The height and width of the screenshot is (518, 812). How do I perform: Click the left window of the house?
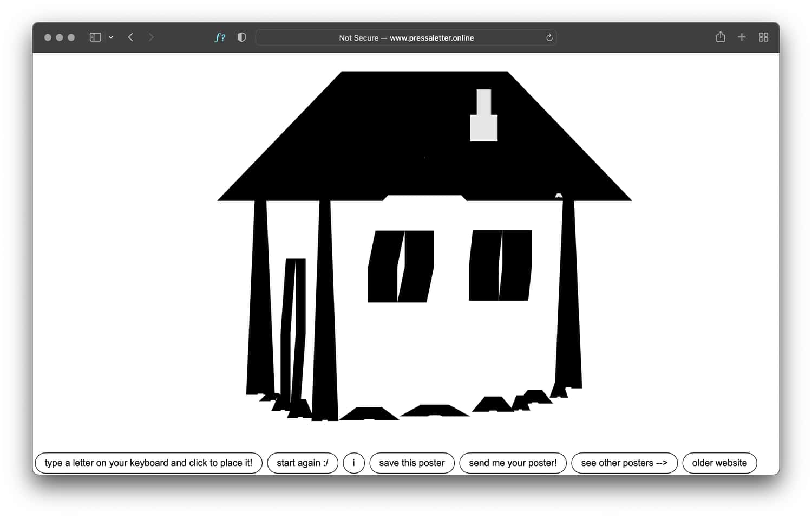click(401, 266)
